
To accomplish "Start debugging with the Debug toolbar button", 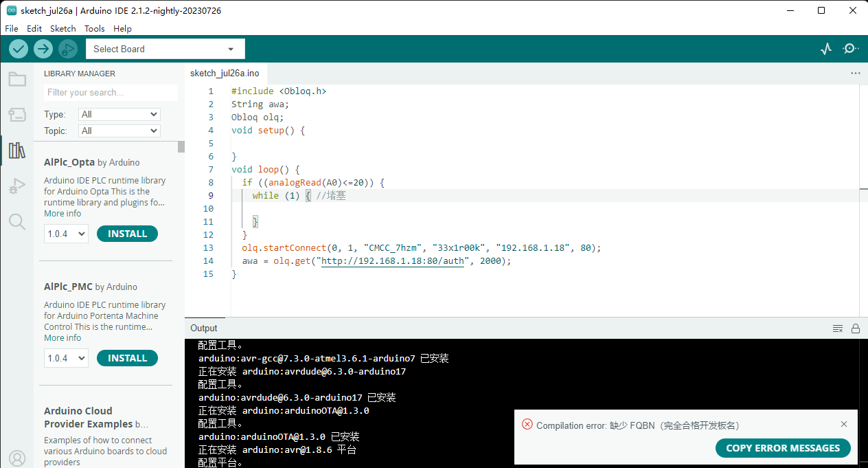I will click(68, 49).
